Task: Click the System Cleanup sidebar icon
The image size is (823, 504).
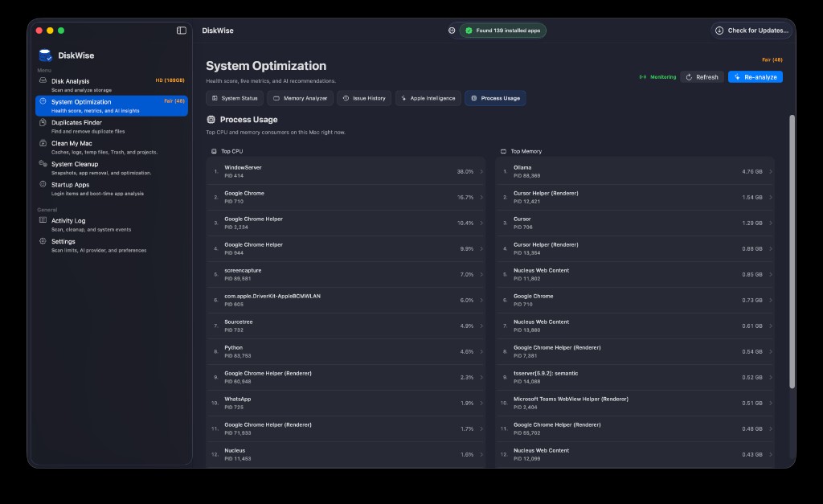Action: point(43,163)
